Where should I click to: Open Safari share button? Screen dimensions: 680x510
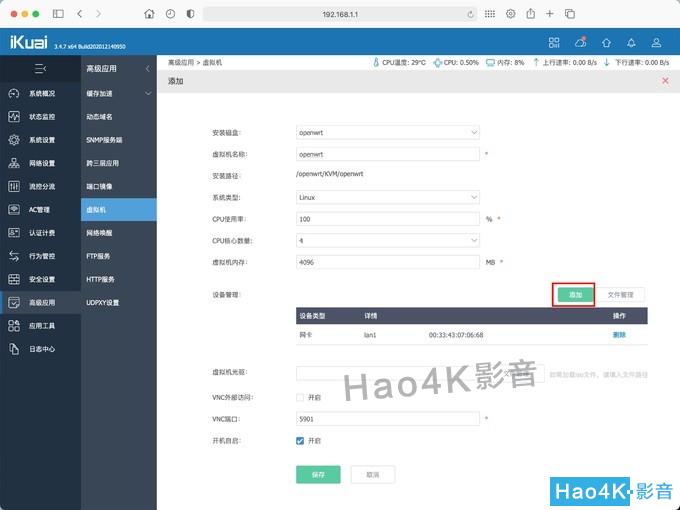point(530,14)
